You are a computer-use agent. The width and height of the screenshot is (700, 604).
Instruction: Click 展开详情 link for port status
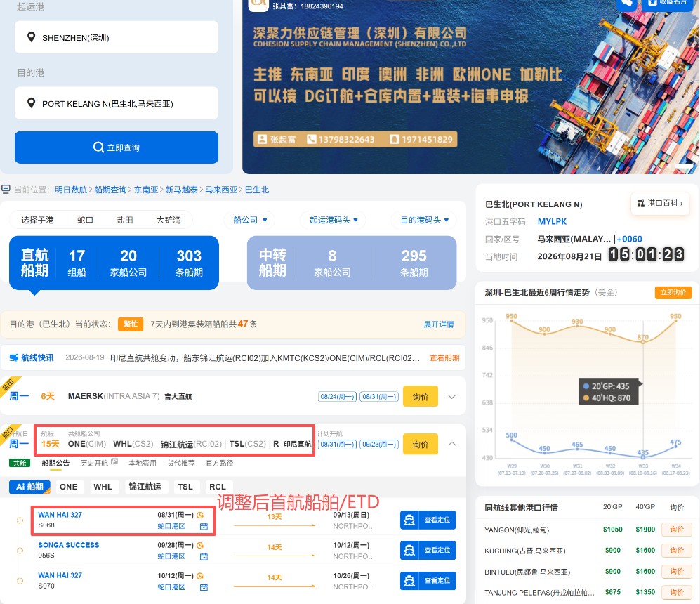click(438, 324)
